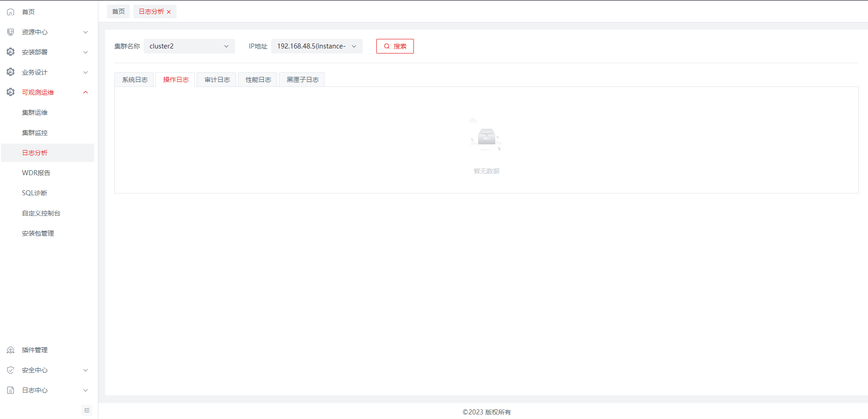This screenshot has width=868, height=419.
Task: Click the 业务设计 gear icon
Action: point(11,72)
